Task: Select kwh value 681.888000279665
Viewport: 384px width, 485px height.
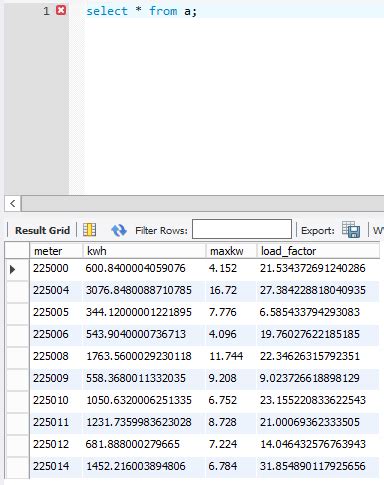Action: 144,444
